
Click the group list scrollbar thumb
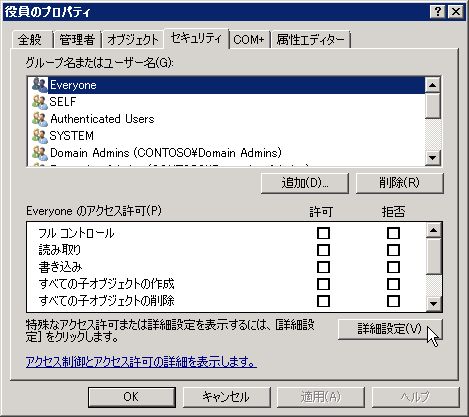coord(433,106)
